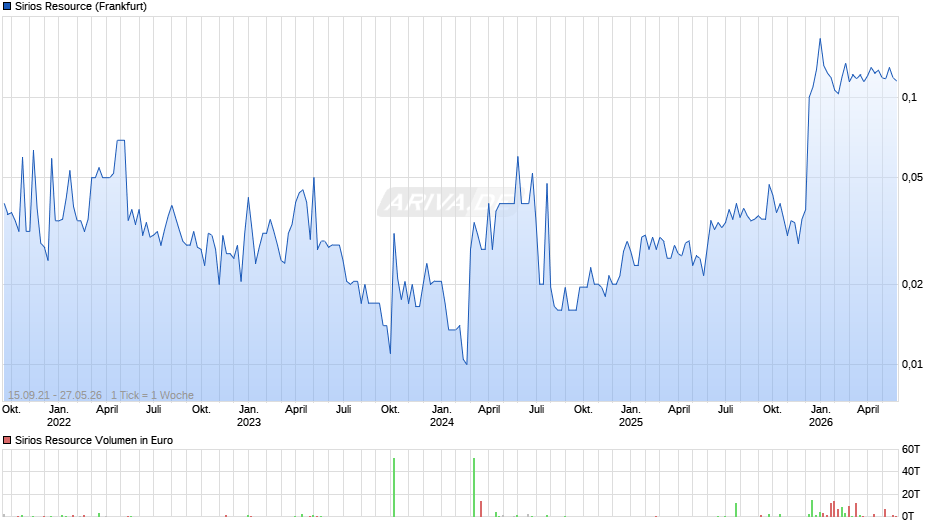Click the 'Sirios Resource (Frankfurt)' chart title
Screen dimensions: 940x526
click(81, 7)
